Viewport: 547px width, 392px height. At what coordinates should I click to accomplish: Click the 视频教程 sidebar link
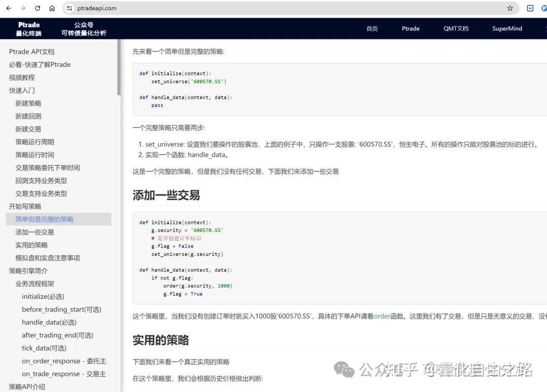pyautogui.click(x=22, y=77)
